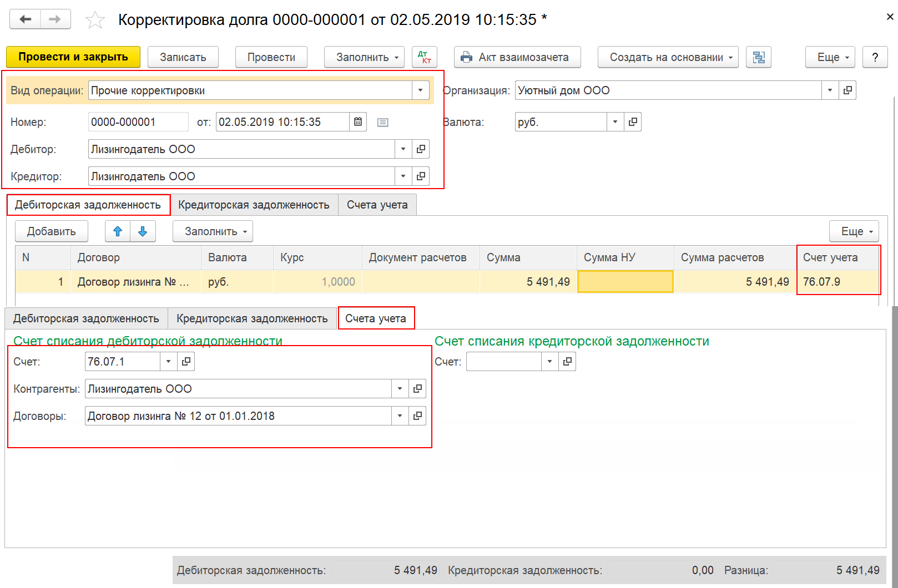Screen dimensions: 898x588
Task: Move row up with blue arrow
Action: (118, 231)
